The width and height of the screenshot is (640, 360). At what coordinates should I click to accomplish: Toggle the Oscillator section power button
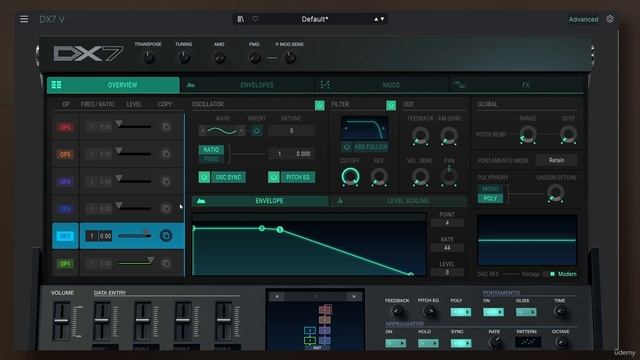pos(320,105)
